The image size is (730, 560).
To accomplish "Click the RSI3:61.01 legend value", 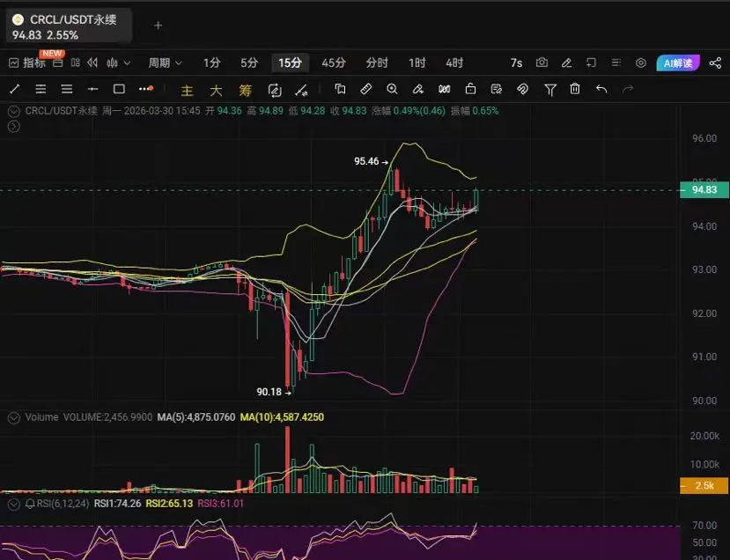I will point(220,504).
